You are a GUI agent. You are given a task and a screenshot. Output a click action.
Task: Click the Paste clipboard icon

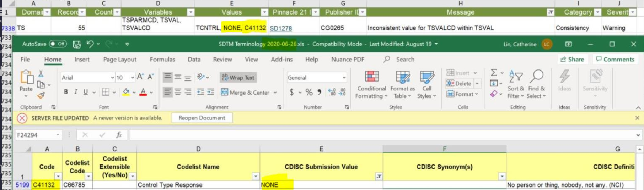26,77
